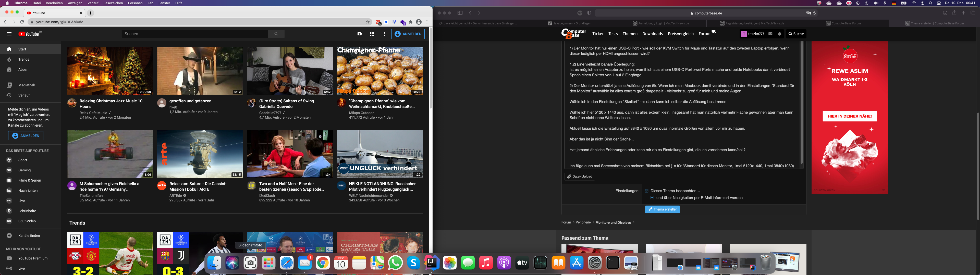
Task: Click the create video camera icon
Action: (360, 34)
